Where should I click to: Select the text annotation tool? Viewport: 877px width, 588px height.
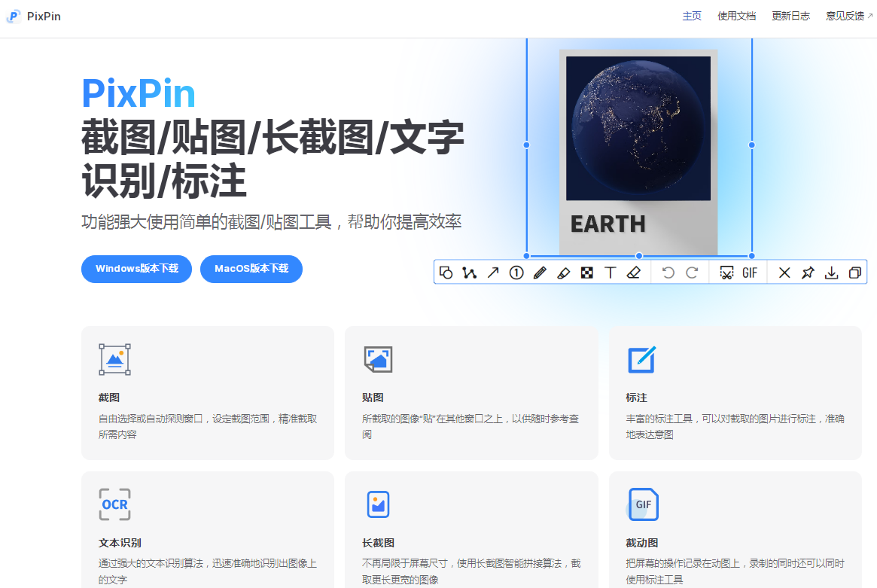click(610, 273)
